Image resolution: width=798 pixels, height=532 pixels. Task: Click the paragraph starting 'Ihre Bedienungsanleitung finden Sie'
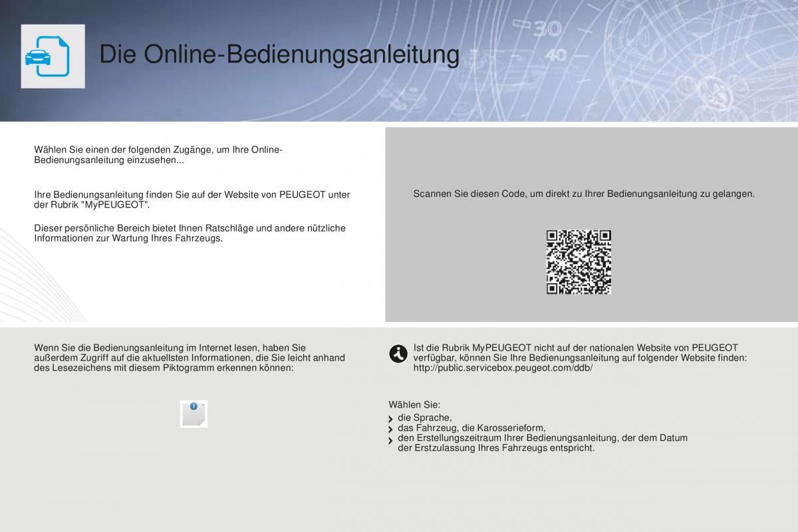[x=192, y=199]
